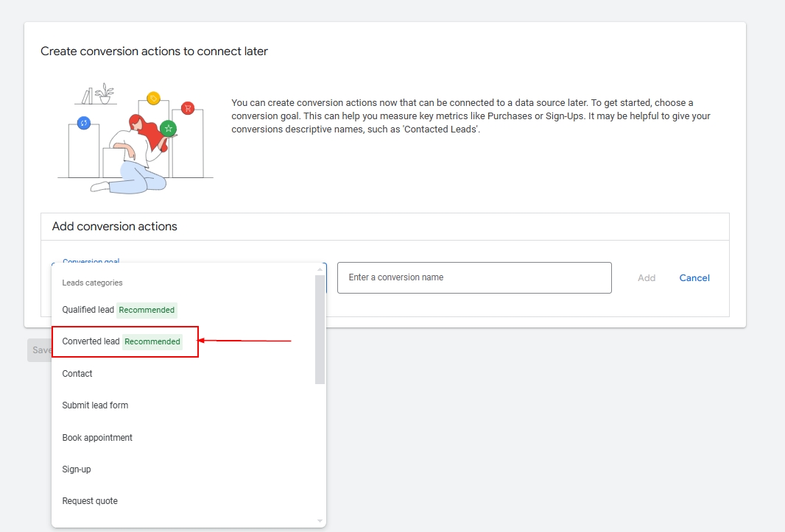Click the yellow tag icon in the illustration
Image resolution: width=785 pixels, height=532 pixels.
[x=153, y=99]
